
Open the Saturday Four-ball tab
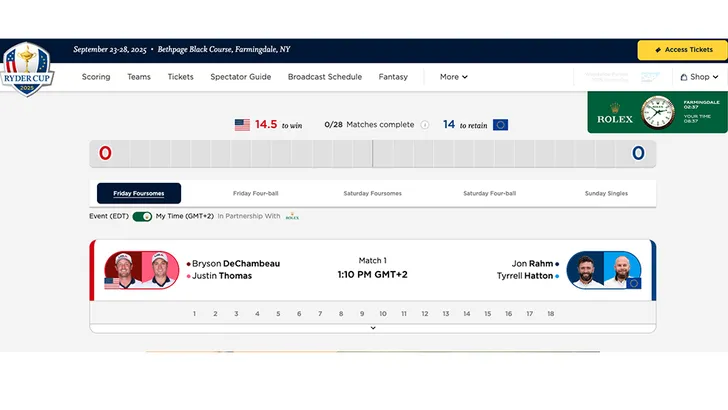tap(489, 193)
